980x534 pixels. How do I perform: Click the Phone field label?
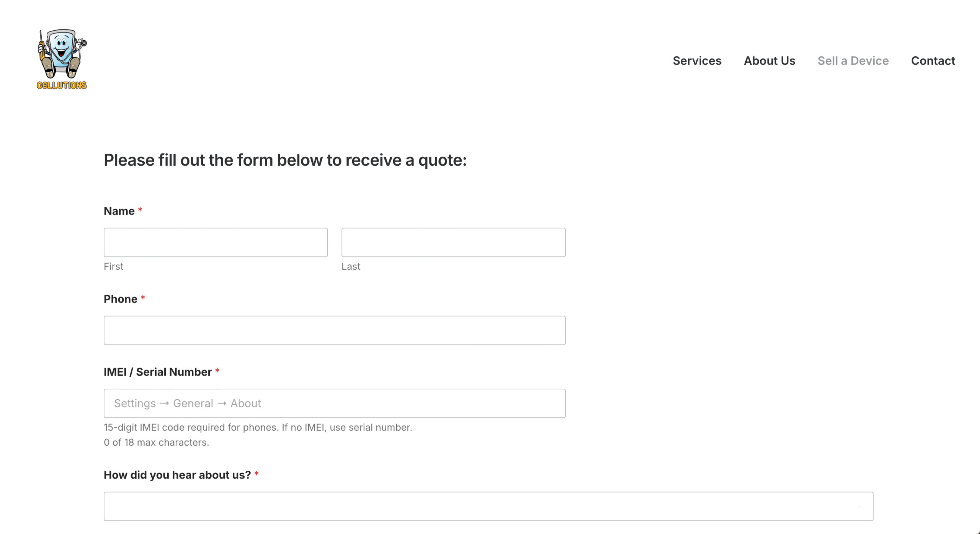[x=120, y=299]
